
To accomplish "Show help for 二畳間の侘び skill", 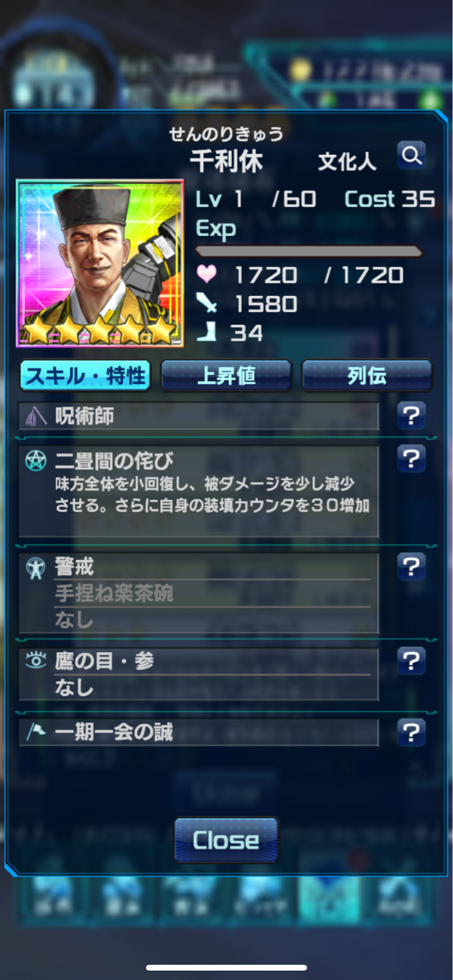I will [411, 459].
